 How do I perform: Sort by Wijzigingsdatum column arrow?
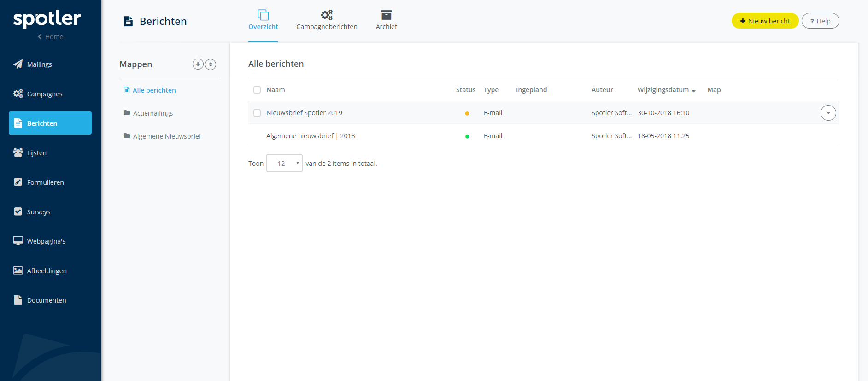[x=694, y=91]
